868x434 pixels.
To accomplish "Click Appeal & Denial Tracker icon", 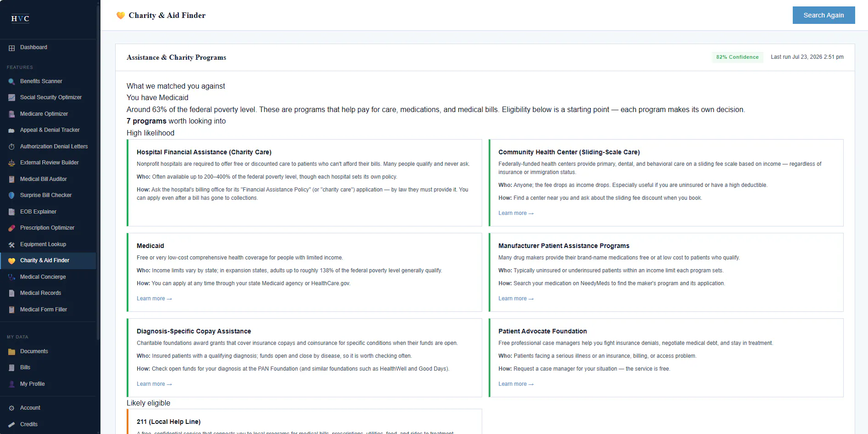I will click(x=11, y=130).
